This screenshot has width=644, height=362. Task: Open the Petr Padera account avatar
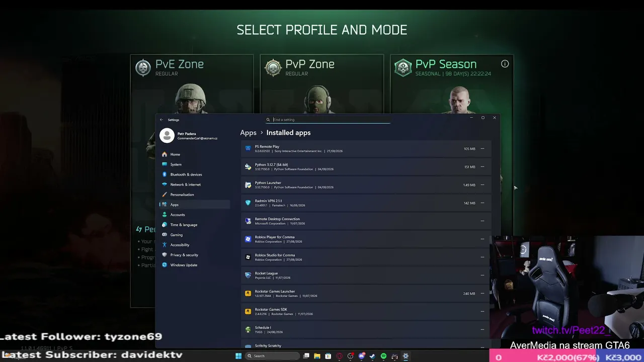(x=167, y=135)
